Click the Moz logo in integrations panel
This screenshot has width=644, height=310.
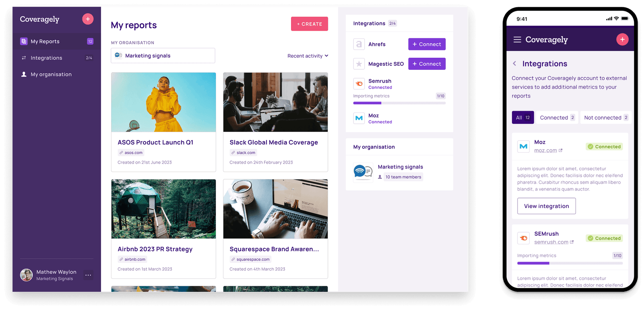(x=359, y=118)
